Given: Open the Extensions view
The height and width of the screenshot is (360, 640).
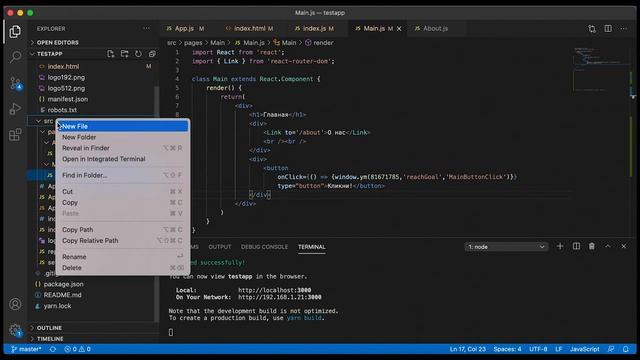Looking at the screenshot, I should click(x=15, y=134).
